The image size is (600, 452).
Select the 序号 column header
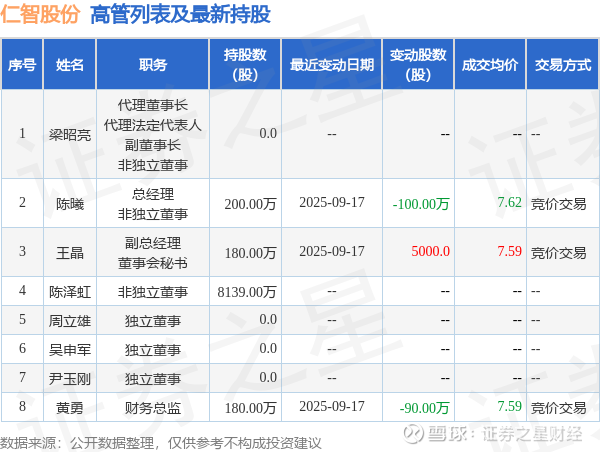pos(22,65)
